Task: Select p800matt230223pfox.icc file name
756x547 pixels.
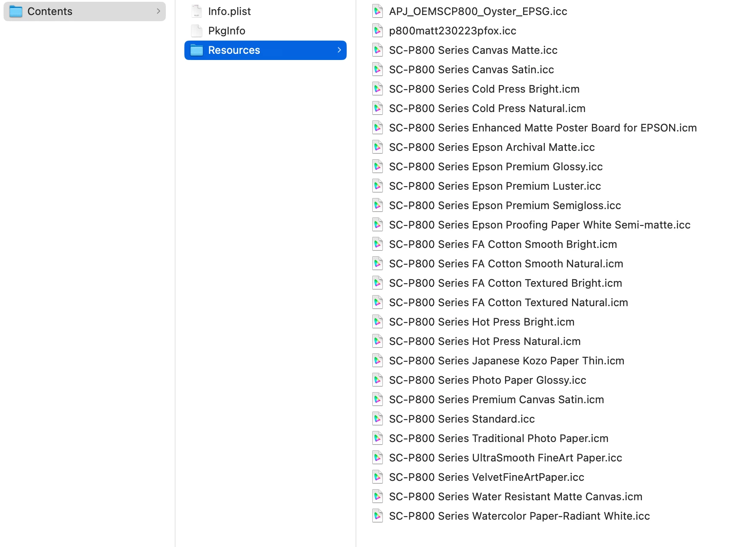Action: [x=453, y=31]
